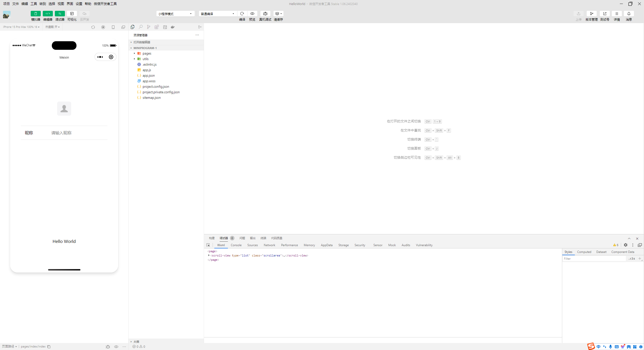
Task: Click the simulator capsule close circle button
Action: [111, 57]
